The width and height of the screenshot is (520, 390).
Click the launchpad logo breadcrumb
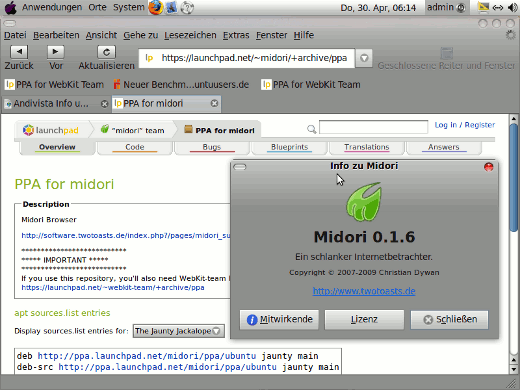pos(51,130)
